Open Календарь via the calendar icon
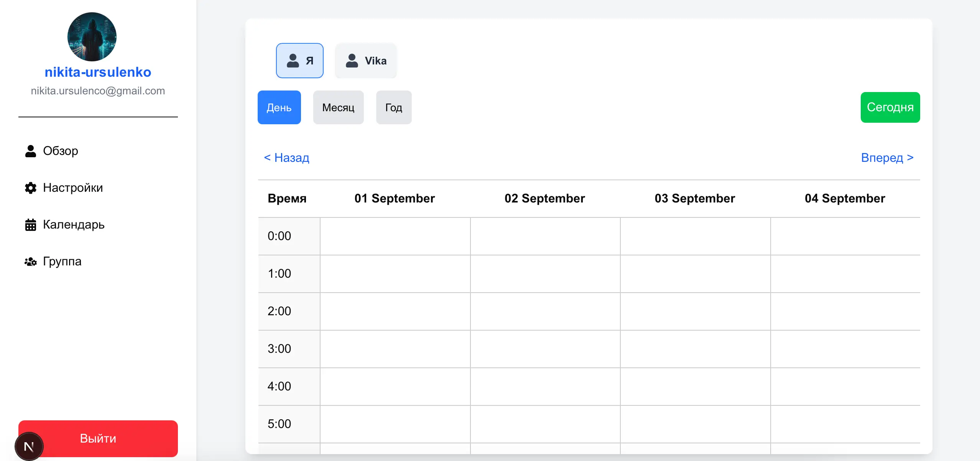 tap(31, 224)
